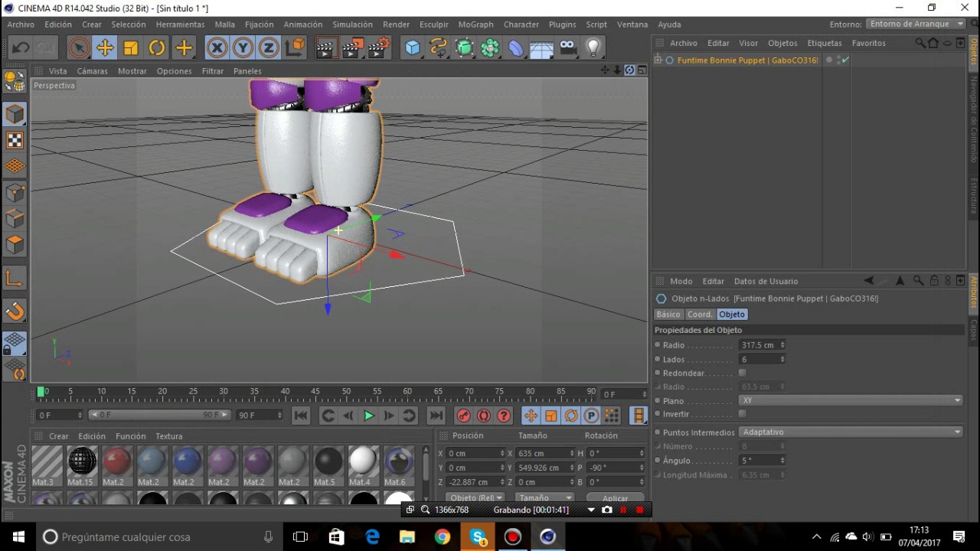Open the MoGraph menu
This screenshot has height=551, width=980.
[x=475, y=24]
